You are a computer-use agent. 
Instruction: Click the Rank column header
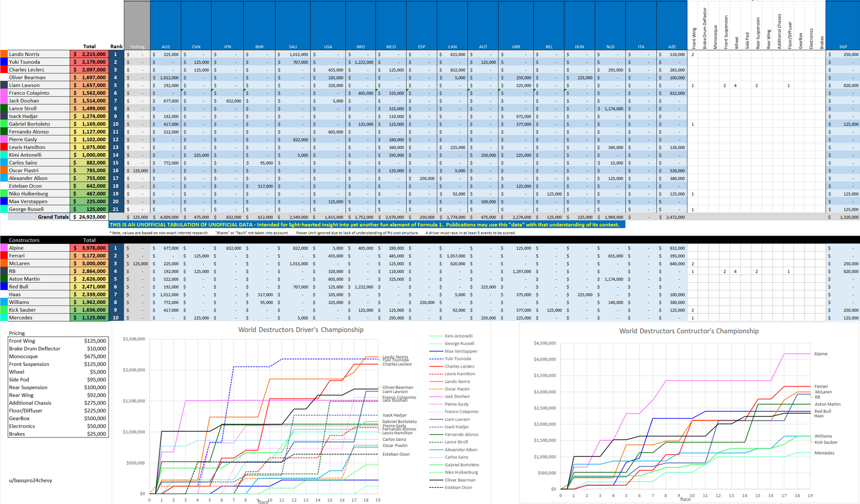coord(116,47)
